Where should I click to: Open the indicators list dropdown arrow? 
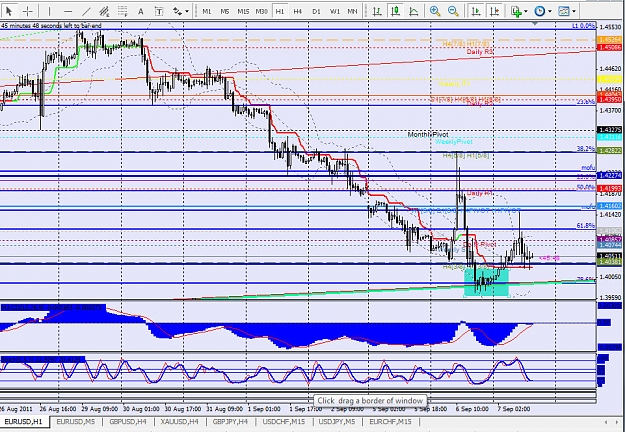click(x=526, y=11)
